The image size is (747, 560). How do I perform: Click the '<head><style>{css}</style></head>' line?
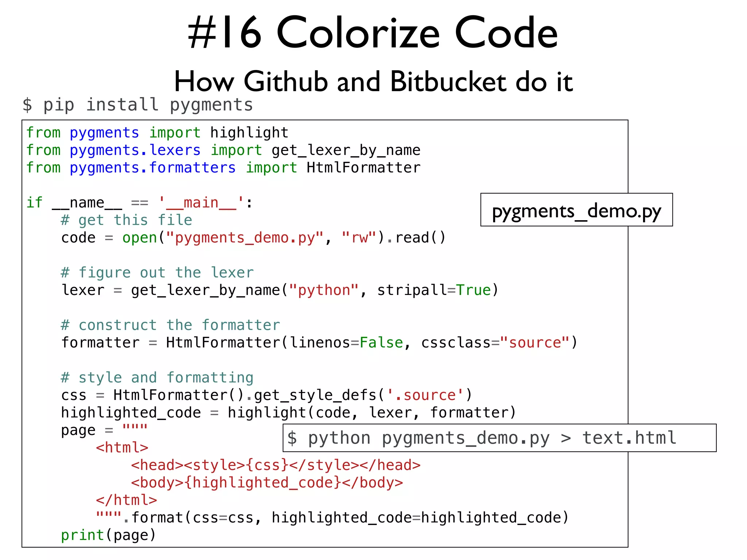276,465
